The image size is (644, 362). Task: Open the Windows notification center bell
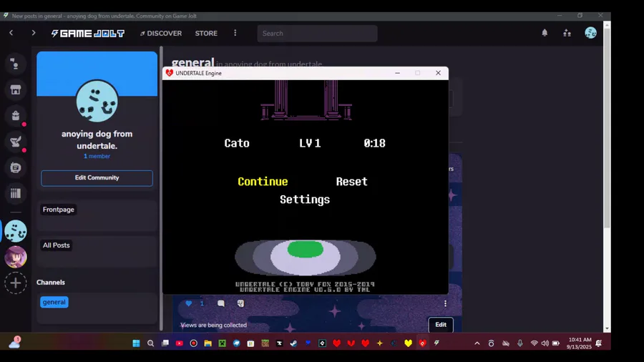[599, 343]
